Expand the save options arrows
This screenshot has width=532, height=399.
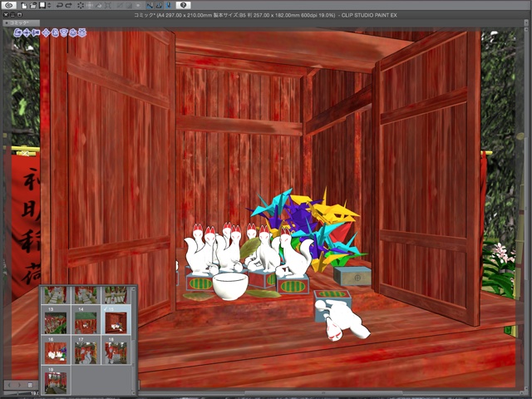point(49,5)
